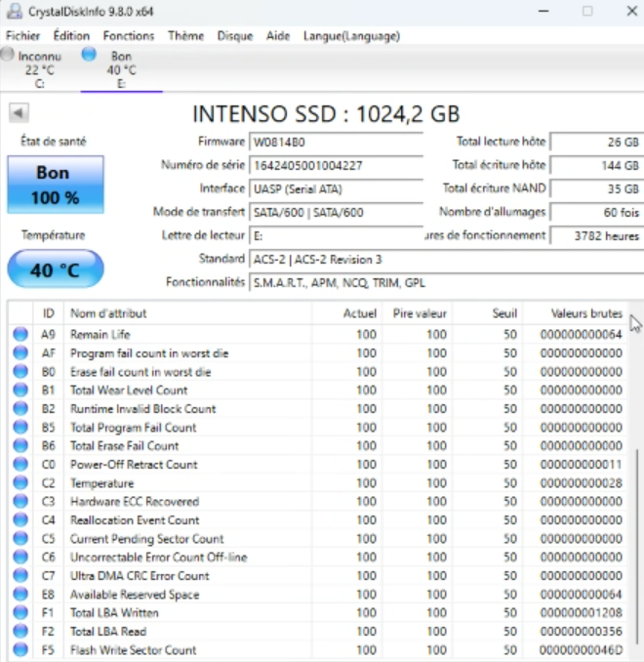The height and width of the screenshot is (662, 644).
Task: Click status icon for Hardware ECC Recovered
Action: click(x=20, y=502)
